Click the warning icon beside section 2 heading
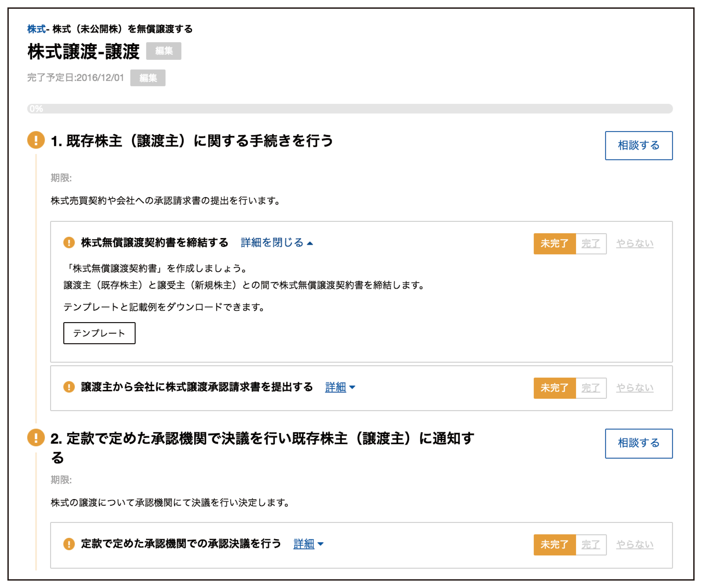The width and height of the screenshot is (702, 588). [36, 438]
